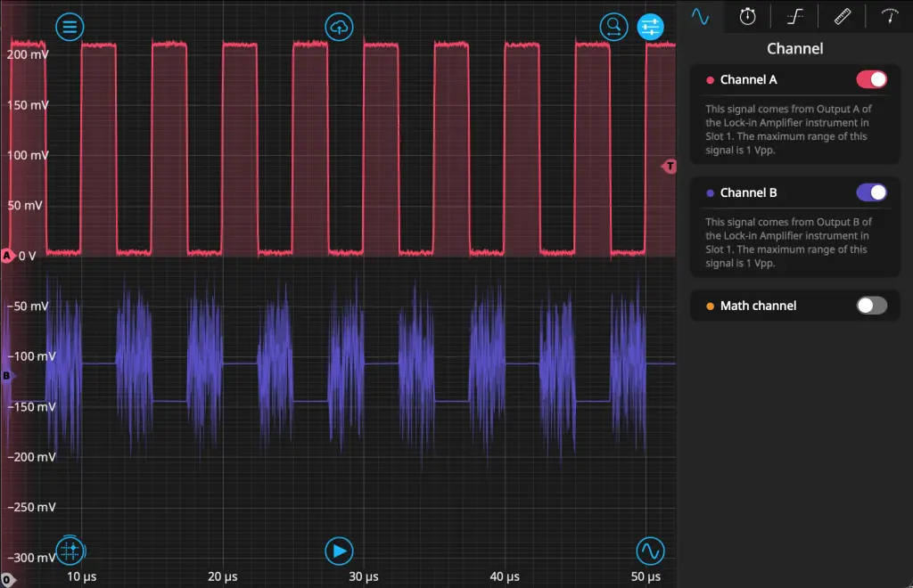Switch to the Measurement ruler tab
Viewport: 913px width, 588px height.
tap(842, 16)
